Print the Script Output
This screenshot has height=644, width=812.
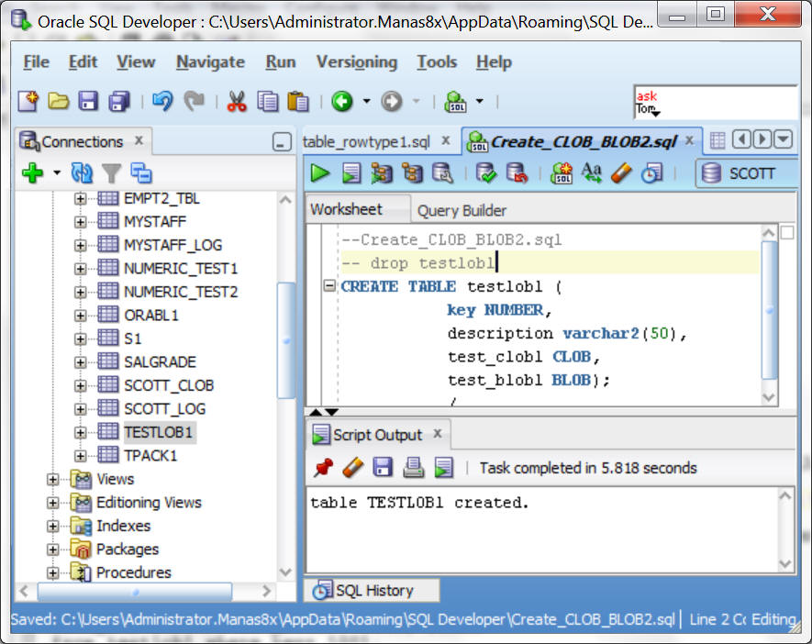413,468
